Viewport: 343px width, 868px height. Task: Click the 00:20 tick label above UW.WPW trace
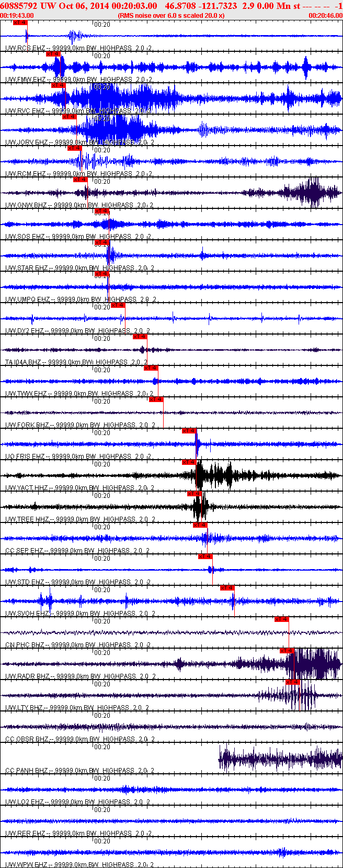102,841
